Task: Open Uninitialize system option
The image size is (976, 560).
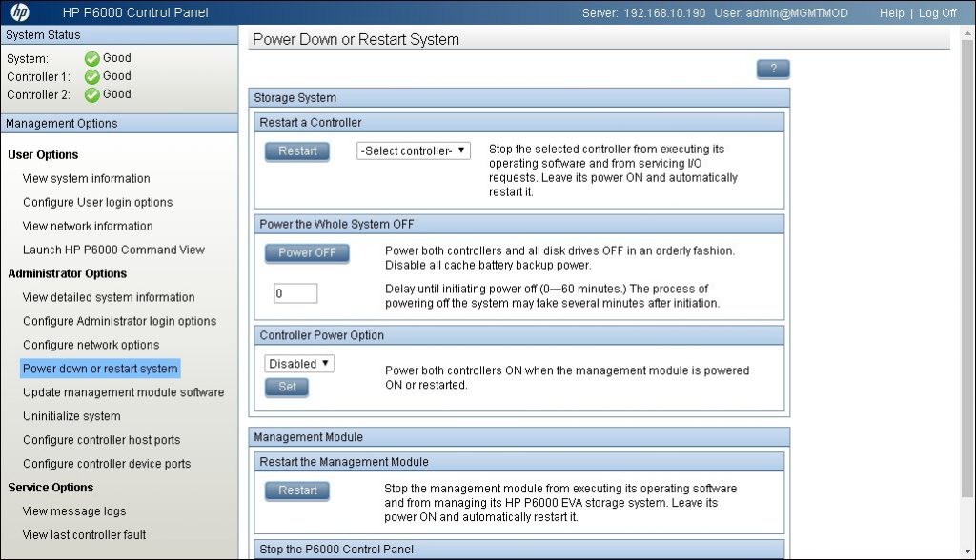Action: click(71, 416)
